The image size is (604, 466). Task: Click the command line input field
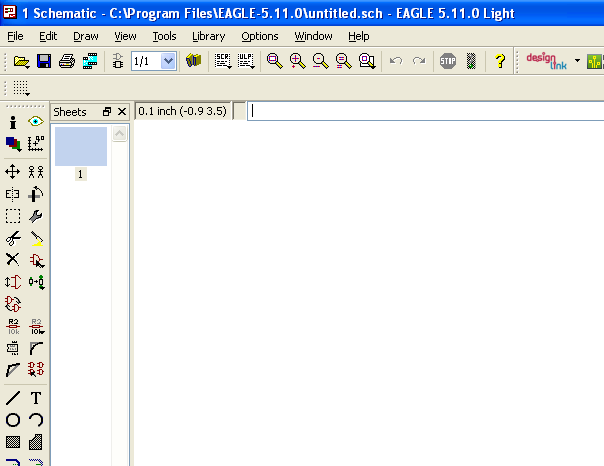425,111
